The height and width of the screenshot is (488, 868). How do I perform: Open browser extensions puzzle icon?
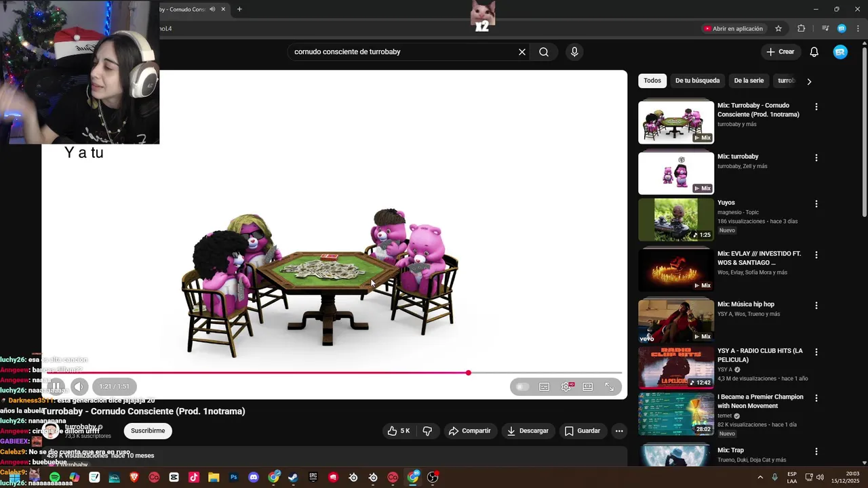coord(802,28)
